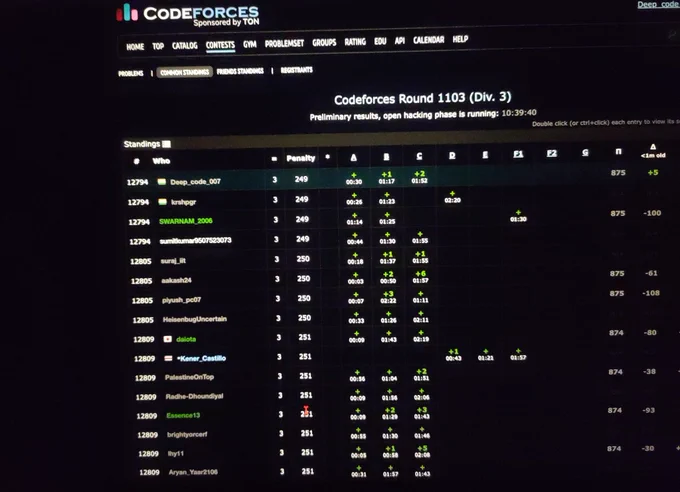
Task: Open the CALENDAR menu item
Action: (428, 40)
